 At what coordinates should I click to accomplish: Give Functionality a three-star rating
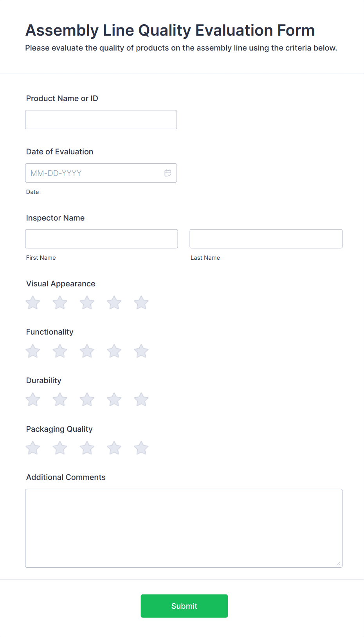87,351
